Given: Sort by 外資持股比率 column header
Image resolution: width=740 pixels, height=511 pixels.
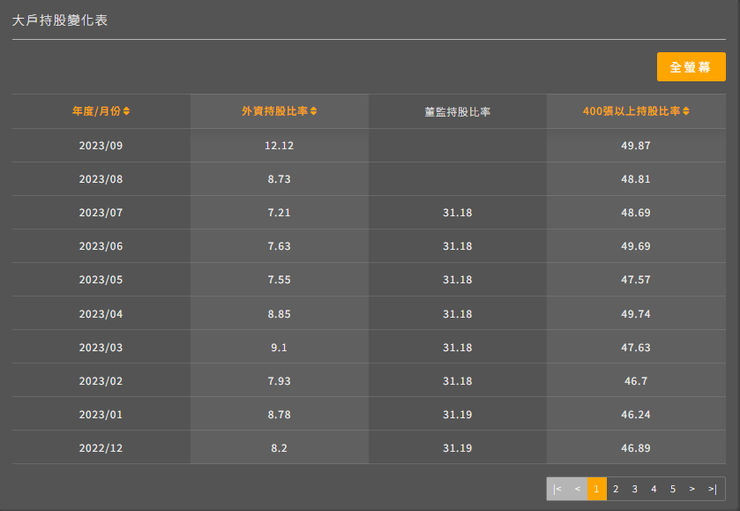Looking at the screenshot, I should point(275,111).
